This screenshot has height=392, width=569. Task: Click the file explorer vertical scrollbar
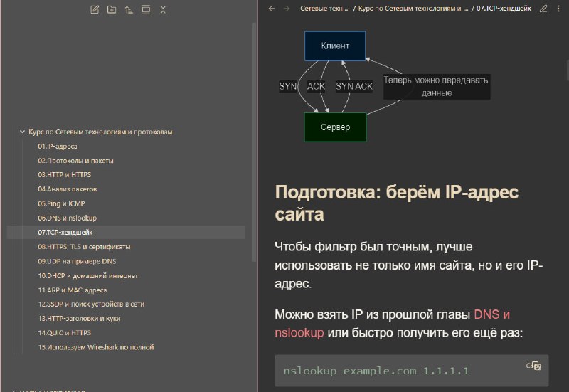[x=255, y=142]
